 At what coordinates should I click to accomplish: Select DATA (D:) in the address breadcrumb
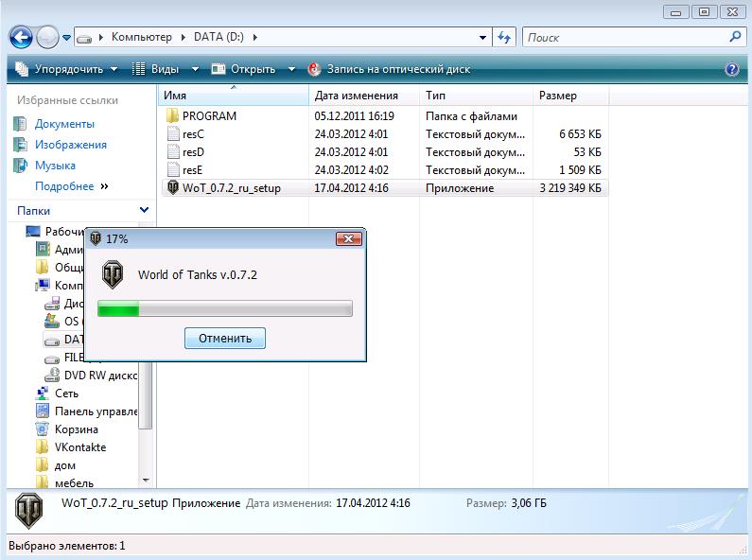pos(219,37)
